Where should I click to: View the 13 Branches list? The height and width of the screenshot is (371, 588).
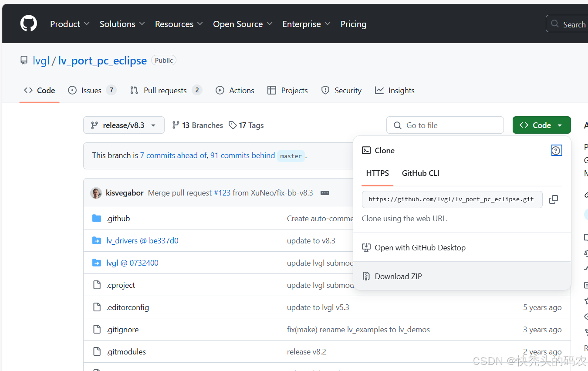coord(197,125)
